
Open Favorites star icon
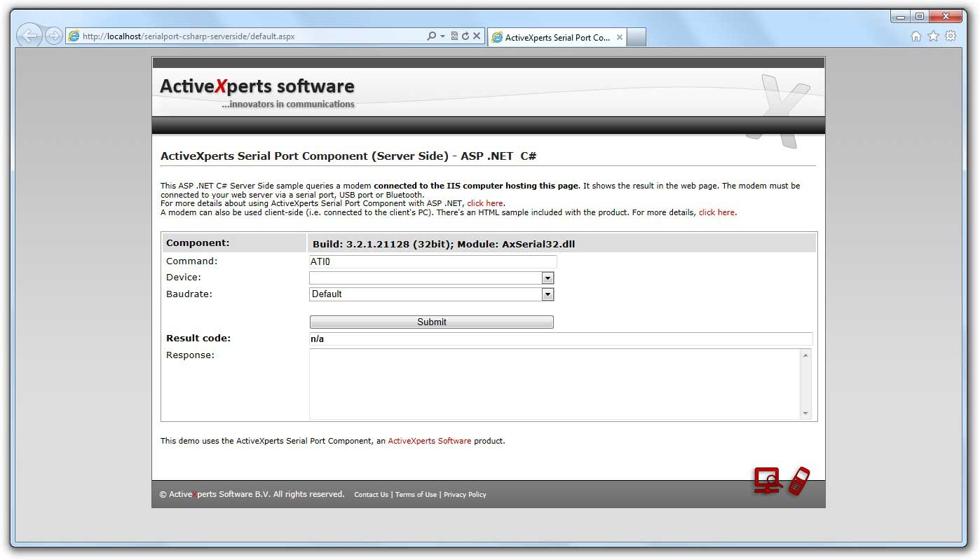click(x=933, y=36)
